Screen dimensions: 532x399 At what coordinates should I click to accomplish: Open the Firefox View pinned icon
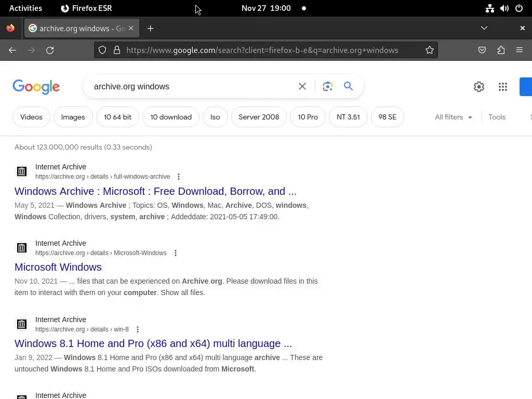pos(10,28)
